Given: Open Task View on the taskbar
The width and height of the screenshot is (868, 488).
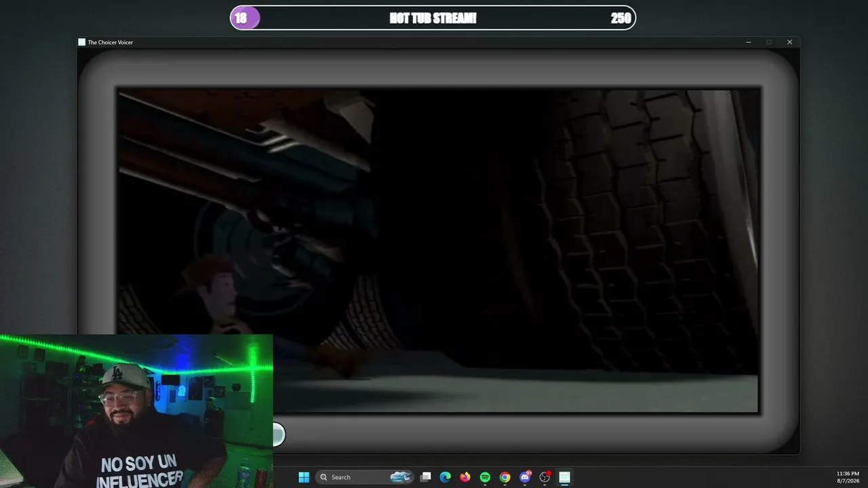Looking at the screenshot, I should click(x=425, y=477).
